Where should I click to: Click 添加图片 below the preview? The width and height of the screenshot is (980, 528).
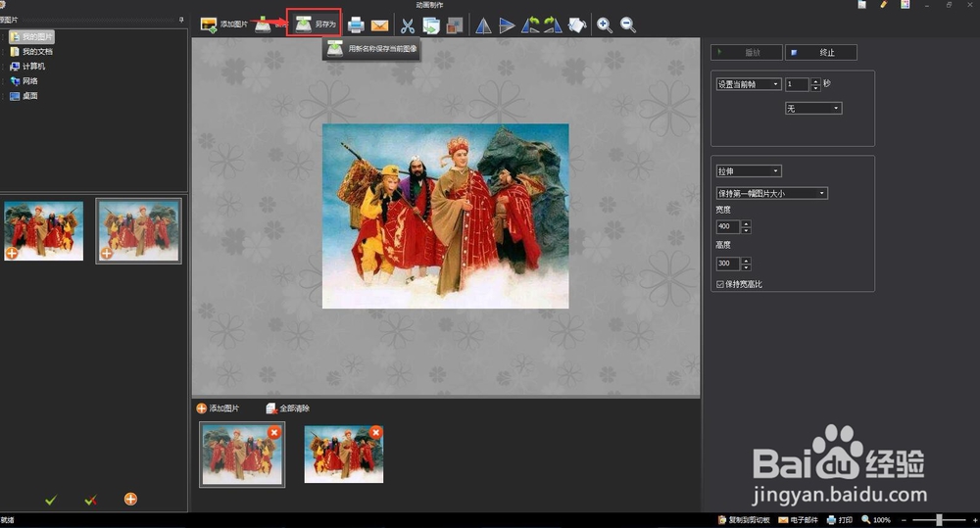pyautogui.click(x=218, y=408)
